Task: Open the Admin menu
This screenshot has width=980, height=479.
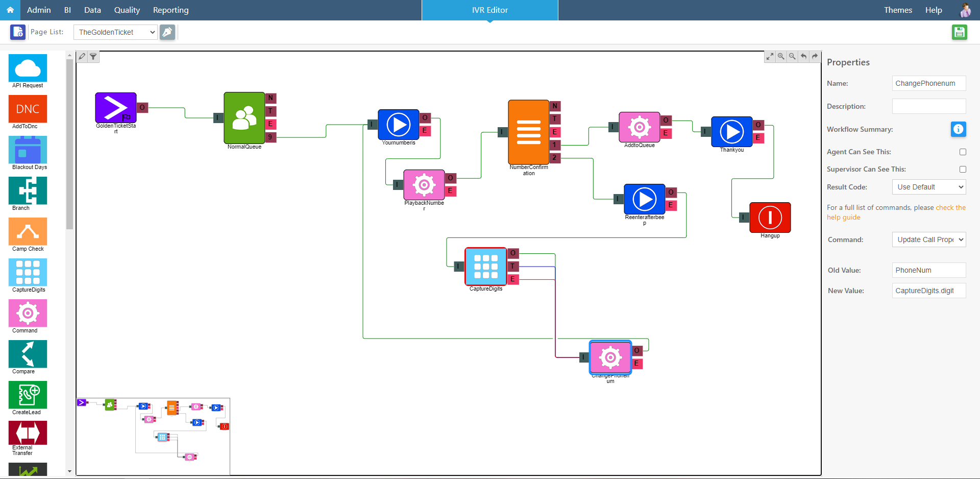Action: click(x=39, y=10)
